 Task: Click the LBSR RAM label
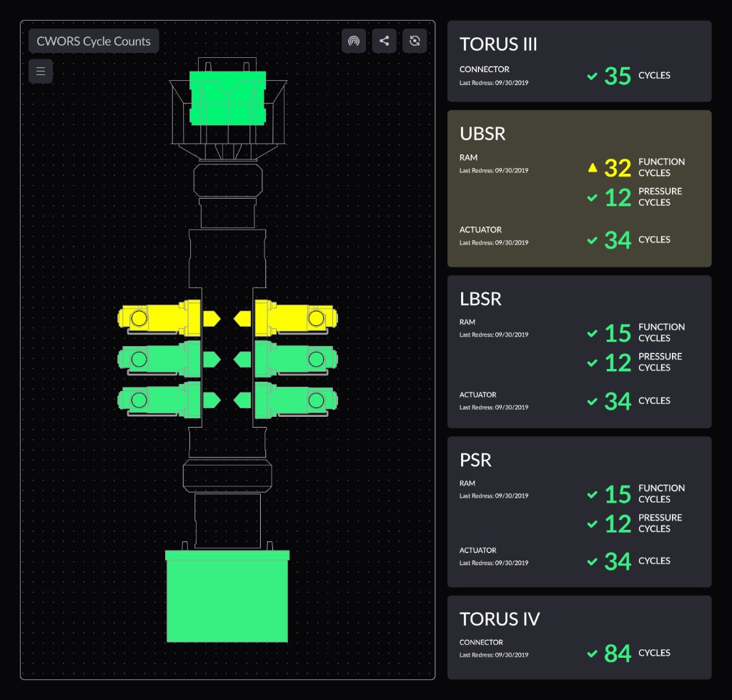468,322
